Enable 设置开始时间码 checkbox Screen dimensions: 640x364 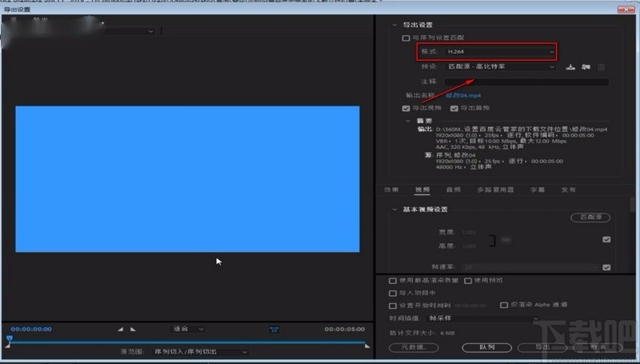(393, 306)
